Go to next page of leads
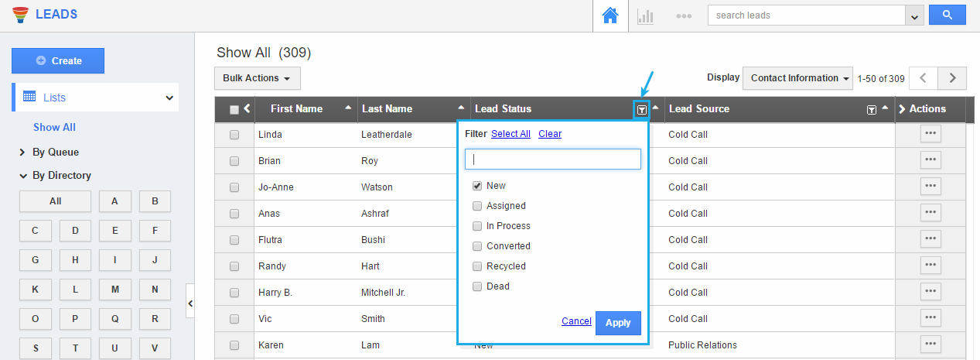The width and height of the screenshot is (980, 360). (x=952, y=78)
